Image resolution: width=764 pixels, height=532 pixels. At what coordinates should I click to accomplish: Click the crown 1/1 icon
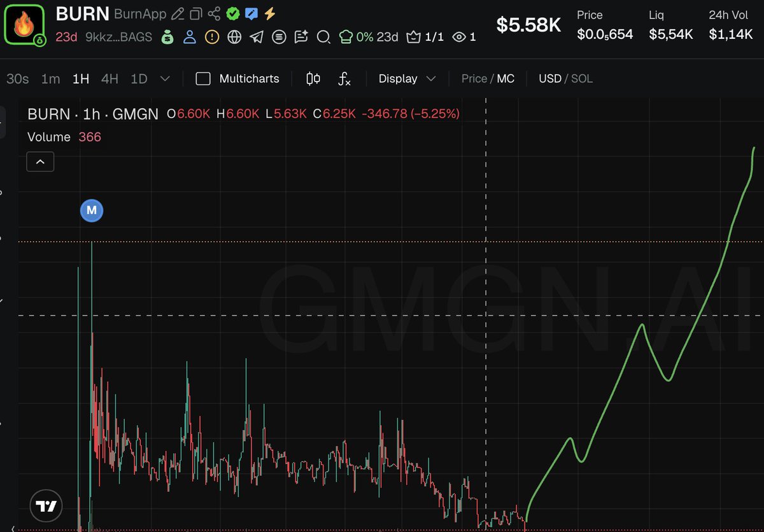coord(414,37)
